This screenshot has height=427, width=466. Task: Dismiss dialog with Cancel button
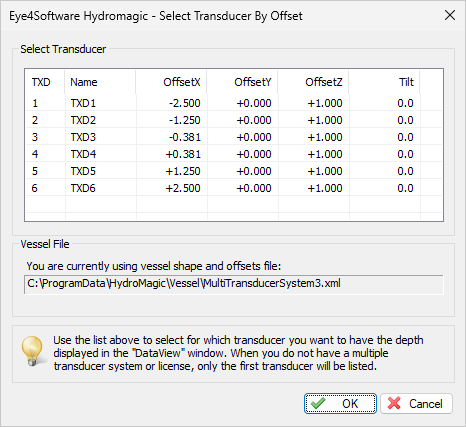click(416, 404)
